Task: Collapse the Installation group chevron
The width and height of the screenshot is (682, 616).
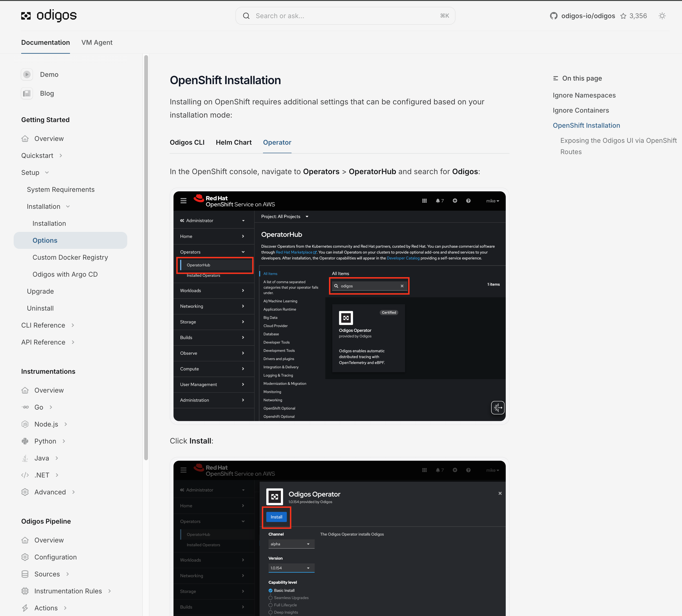Action: click(68, 206)
